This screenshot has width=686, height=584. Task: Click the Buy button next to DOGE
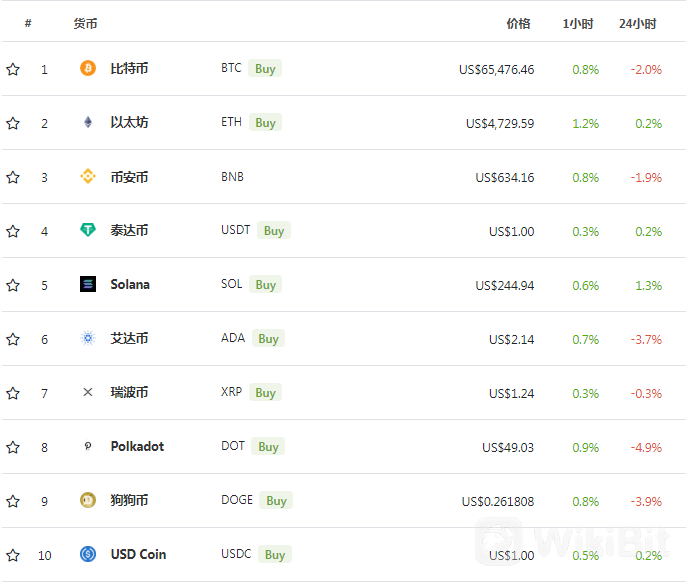[276, 500]
